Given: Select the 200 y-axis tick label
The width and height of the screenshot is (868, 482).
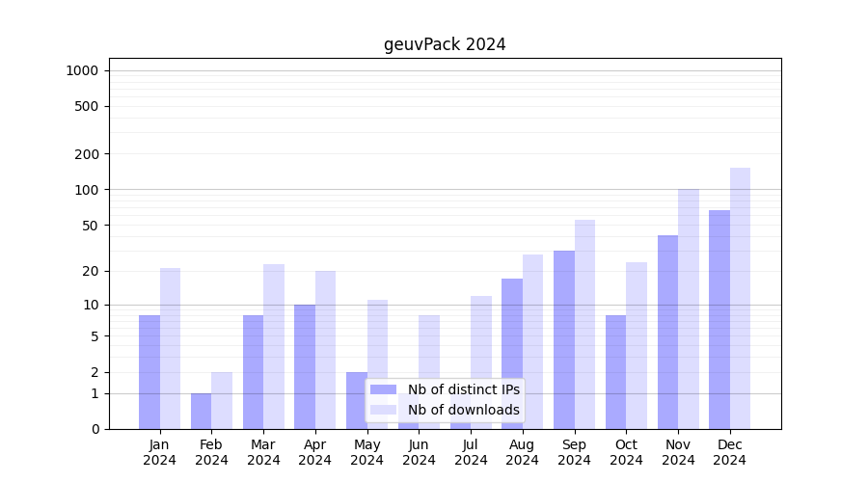Looking at the screenshot, I should [x=87, y=154].
